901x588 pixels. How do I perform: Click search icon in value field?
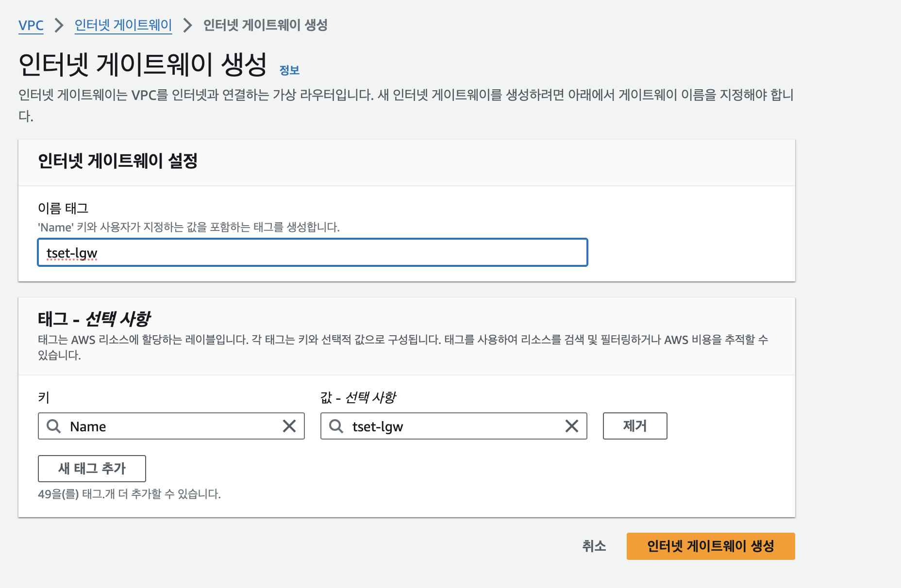click(336, 426)
